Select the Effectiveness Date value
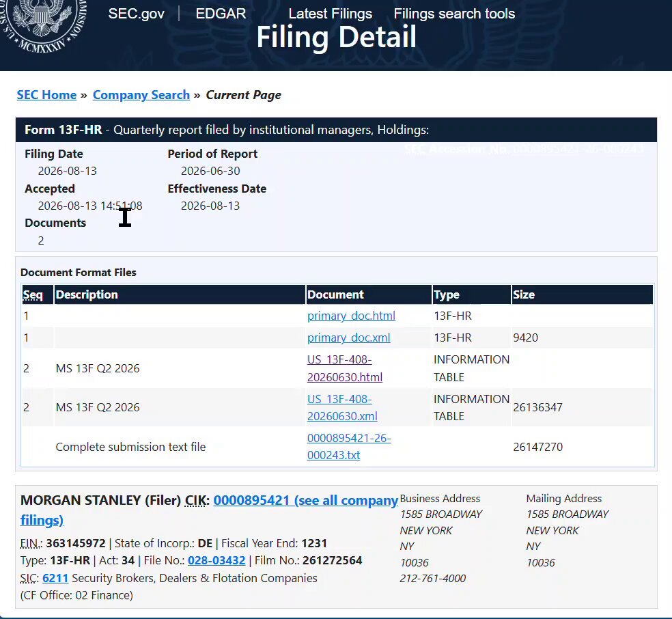The image size is (672, 619). pos(210,206)
